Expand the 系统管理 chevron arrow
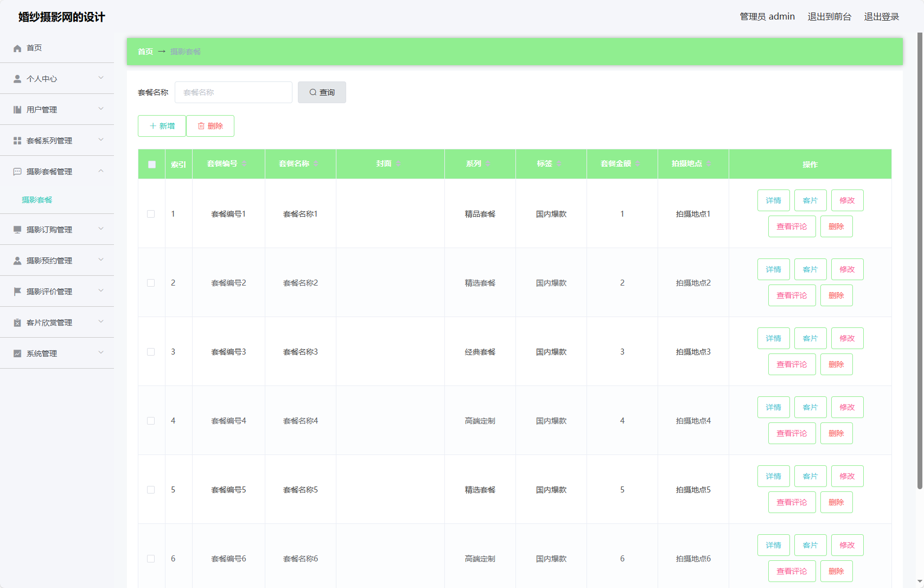The width and height of the screenshot is (924, 588). point(101,353)
